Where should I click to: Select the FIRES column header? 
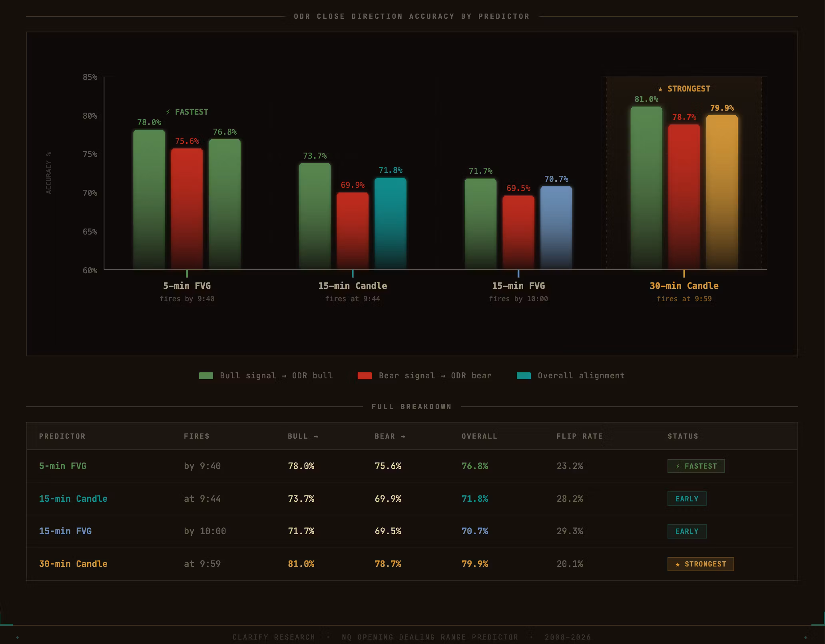(x=197, y=436)
